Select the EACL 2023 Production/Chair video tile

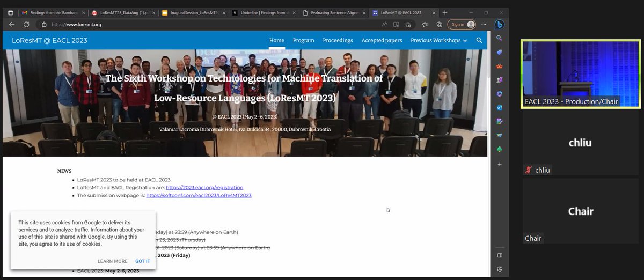pyautogui.click(x=581, y=74)
